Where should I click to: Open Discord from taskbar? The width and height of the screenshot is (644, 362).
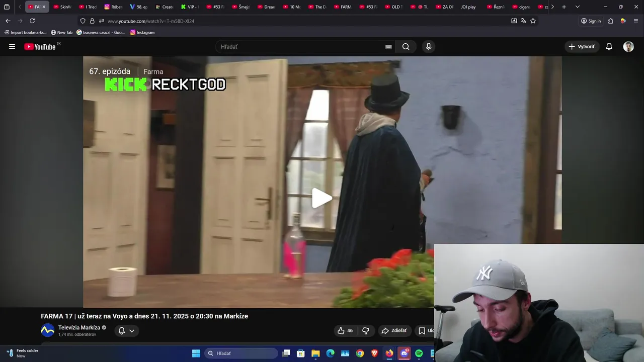click(x=404, y=353)
